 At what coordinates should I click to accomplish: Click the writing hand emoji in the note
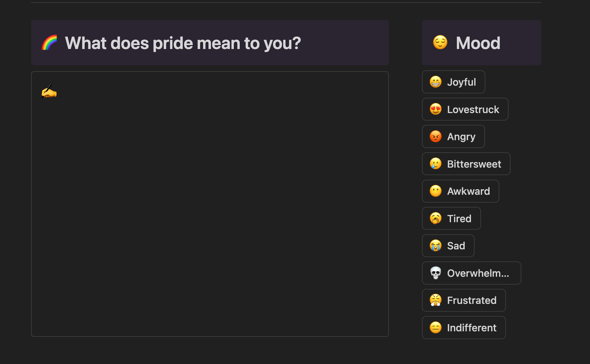click(x=49, y=92)
